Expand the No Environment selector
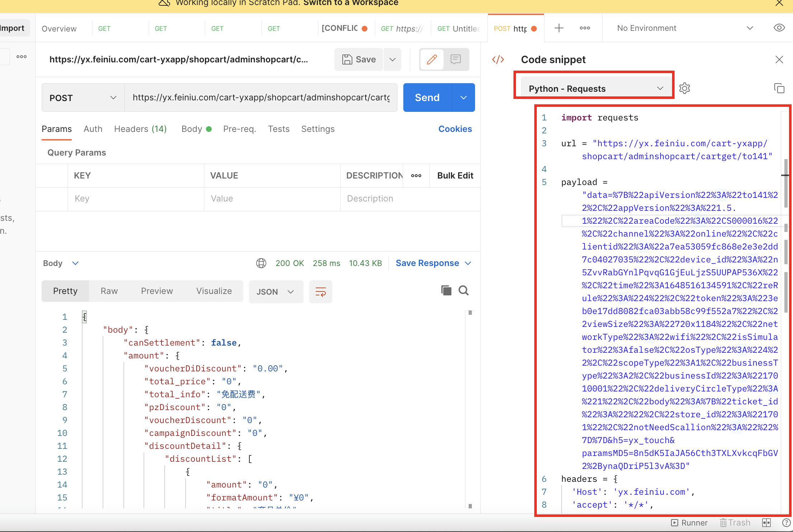 [x=685, y=28]
